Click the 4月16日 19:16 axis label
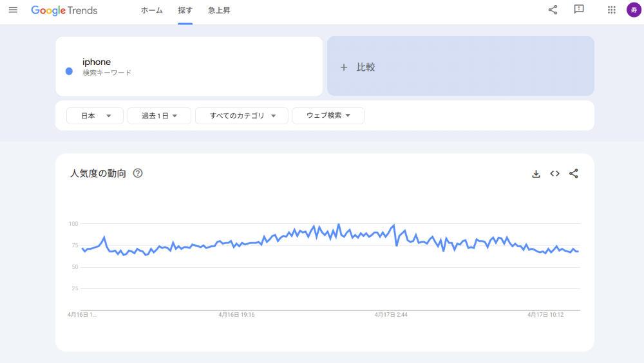Screen dimensions: 644x363 click(236, 315)
